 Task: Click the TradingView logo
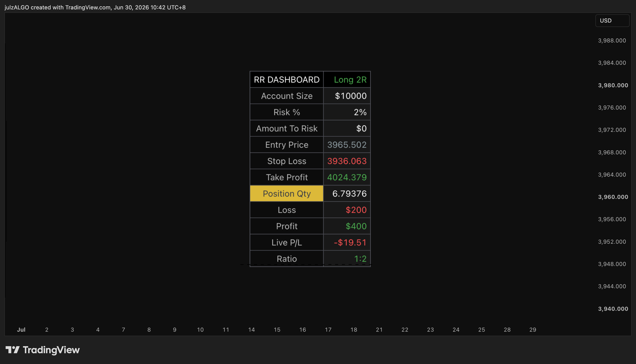tap(42, 350)
